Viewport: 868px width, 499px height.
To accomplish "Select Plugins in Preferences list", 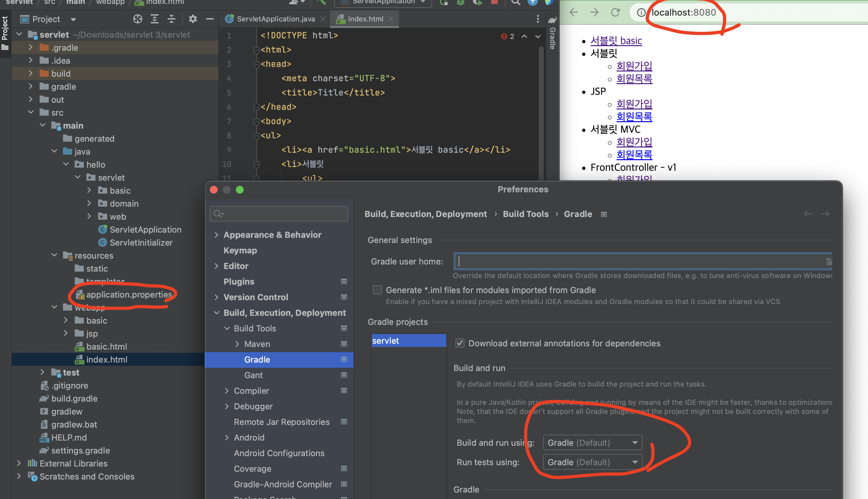I will pos(239,282).
